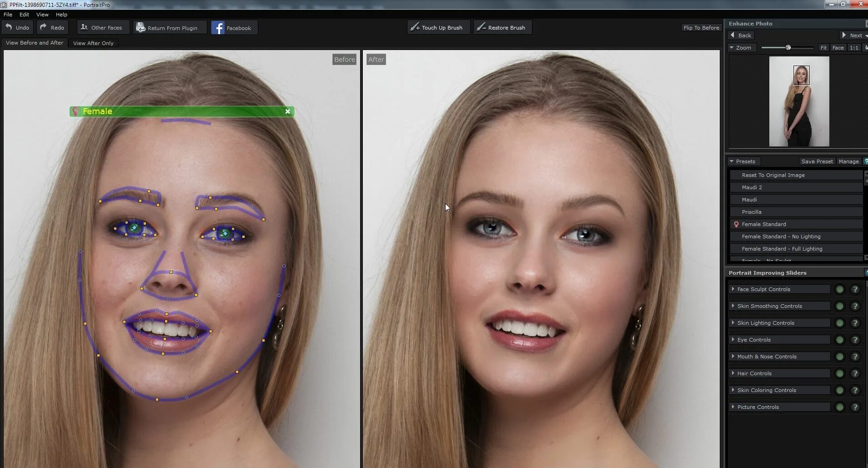868x468 pixels.
Task: Click the Undo arrow icon
Action: point(9,27)
